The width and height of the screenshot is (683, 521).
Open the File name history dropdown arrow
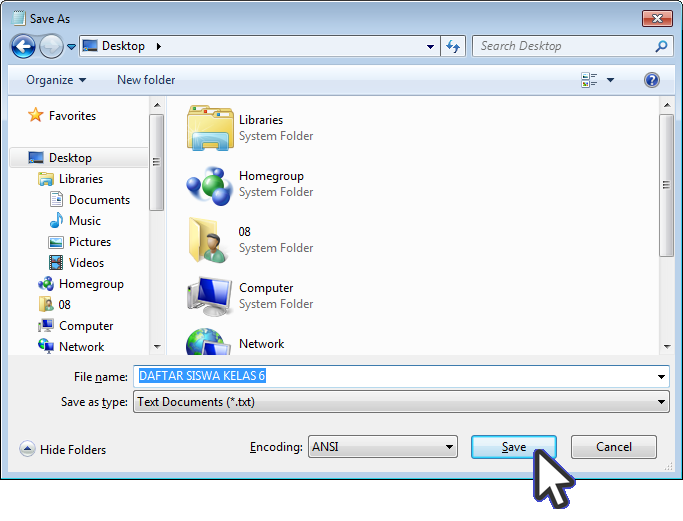[x=661, y=377]
